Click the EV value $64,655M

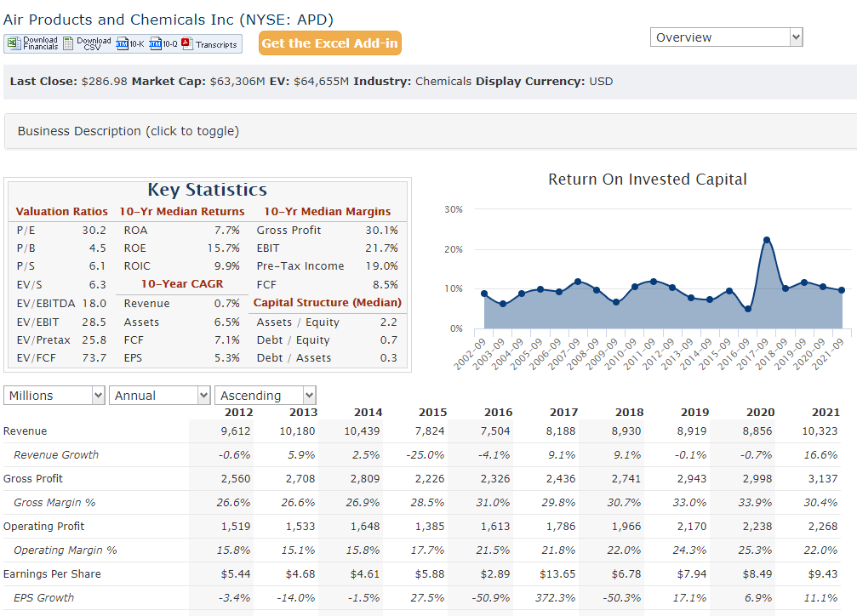[x=321, y=82]
